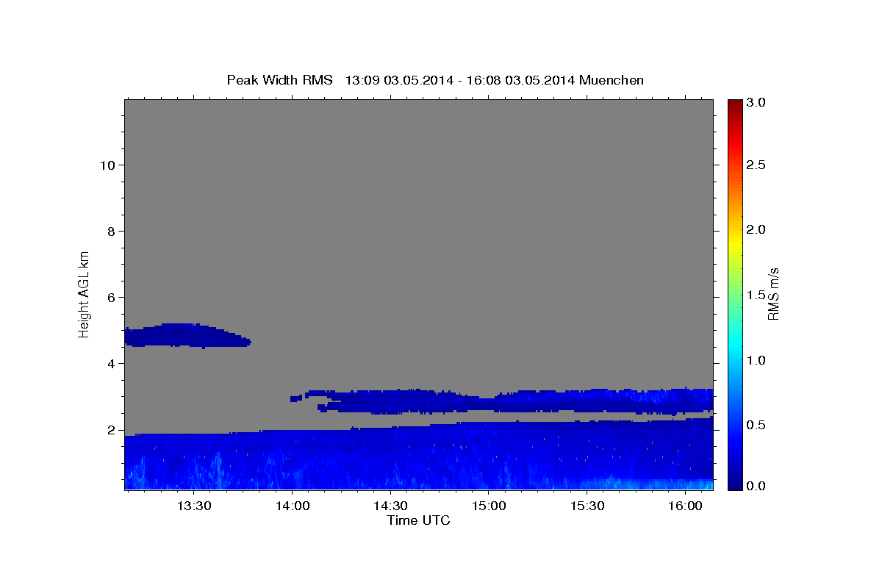Click the colorbar value 3.0
The width and height of the screenshot is (882, 588).
pyautogui.click(x=757, y=103)
